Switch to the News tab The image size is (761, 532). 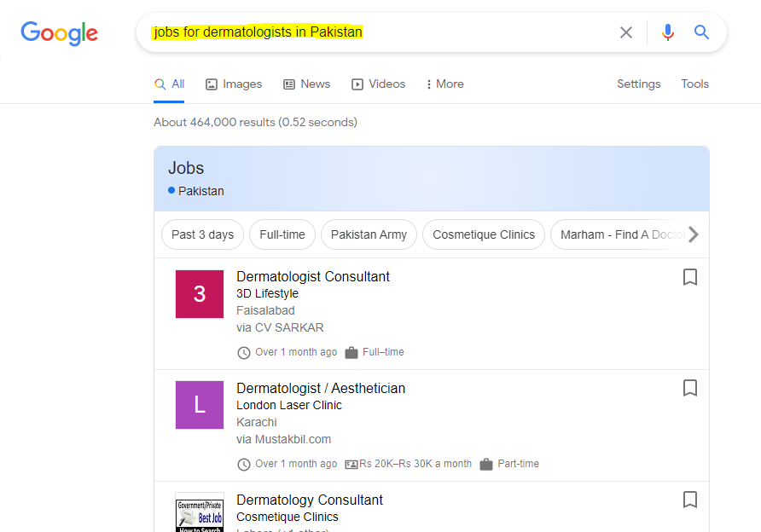click(x=307, y=84)
